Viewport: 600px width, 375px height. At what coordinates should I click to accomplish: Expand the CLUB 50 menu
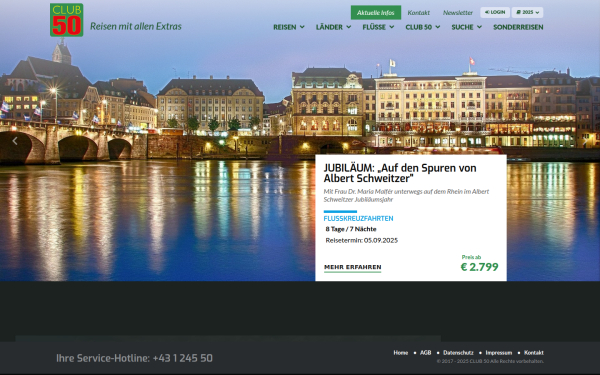pos(423,27)
